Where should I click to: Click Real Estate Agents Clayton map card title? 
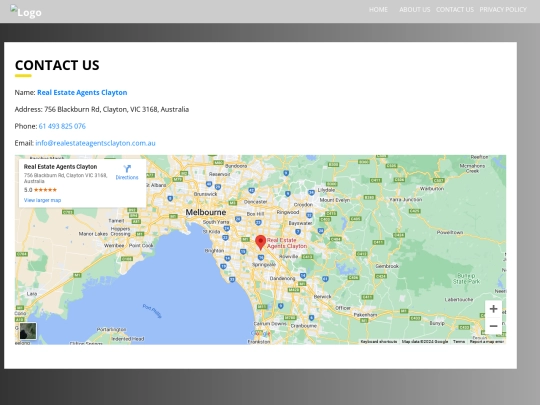tap(60, 167)
